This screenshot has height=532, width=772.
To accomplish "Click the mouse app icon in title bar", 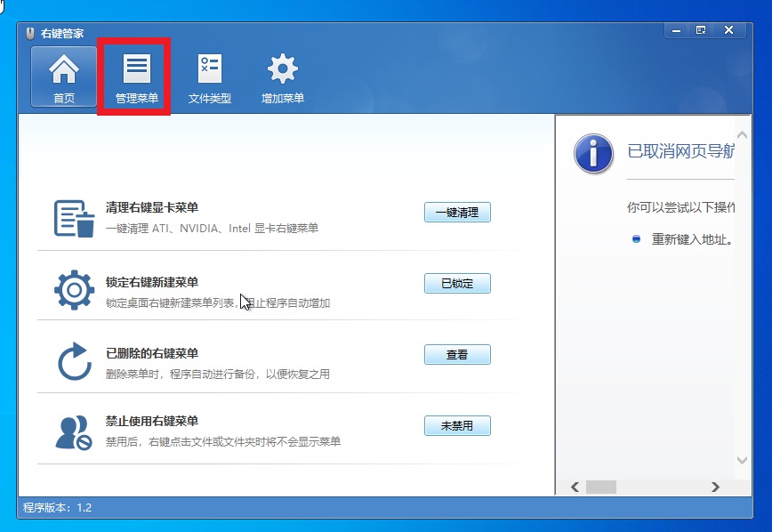I will pos(30,32).
